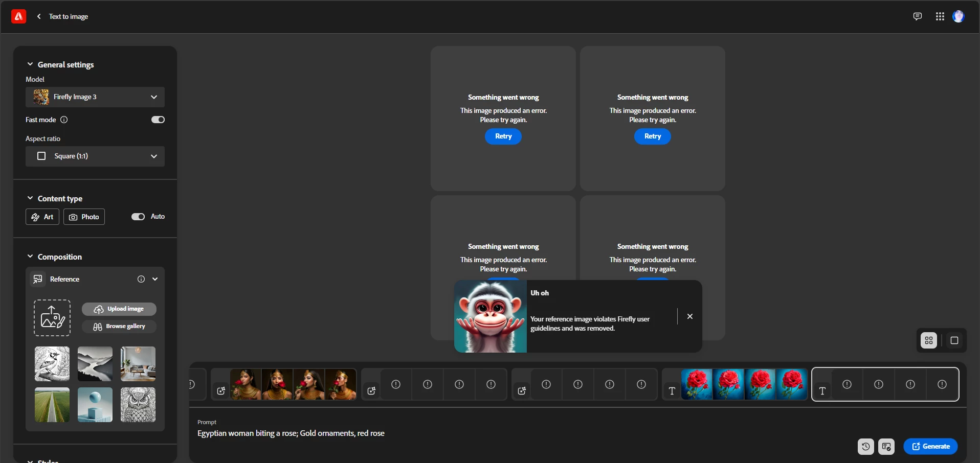Click the Reference composition icon
The width and height of the screenshot is (980, 463).
coord(38,279)
